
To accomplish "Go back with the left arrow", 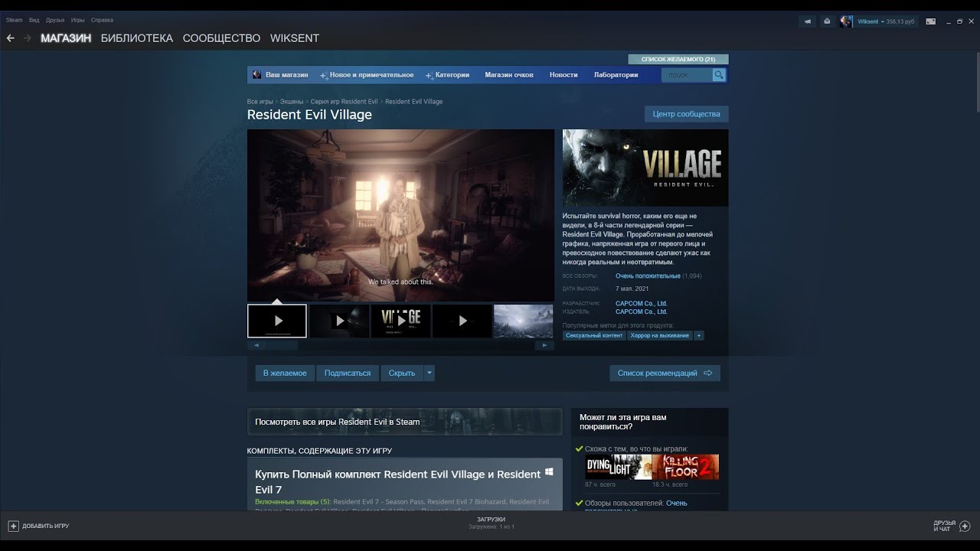I will pos(10,38).
